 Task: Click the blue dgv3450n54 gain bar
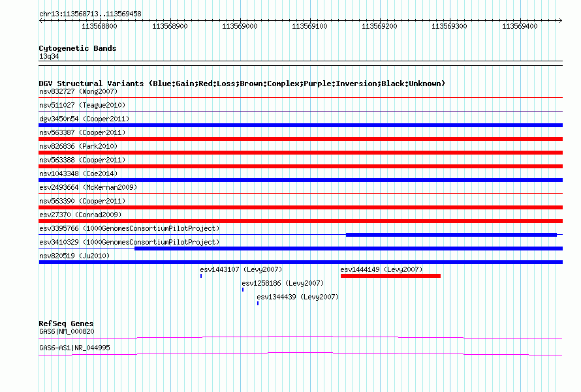tap(300, 125)
